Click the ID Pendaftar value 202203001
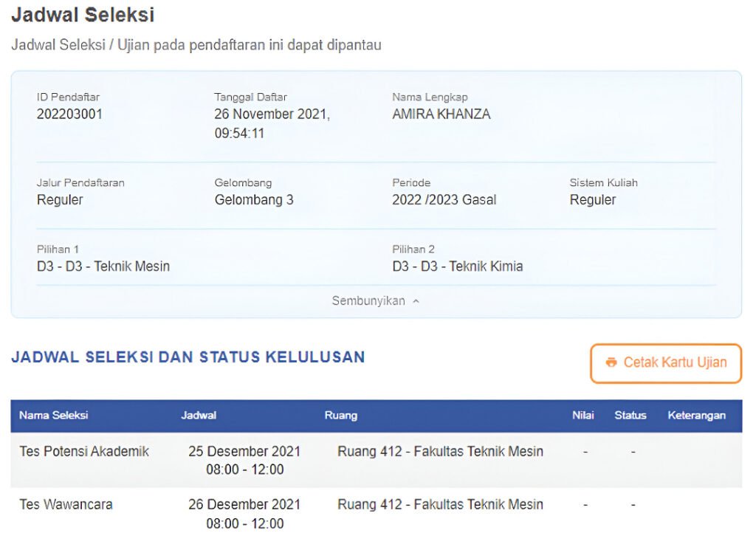This screenshot has height=533, width=756. (69, 114)
